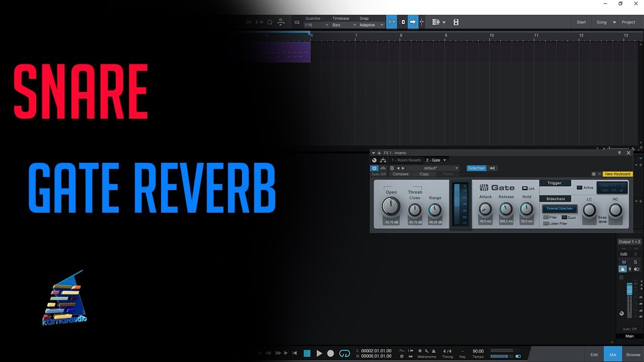Click the Play transport button
The image size is (644, 362).
click(x=319, y=353)
